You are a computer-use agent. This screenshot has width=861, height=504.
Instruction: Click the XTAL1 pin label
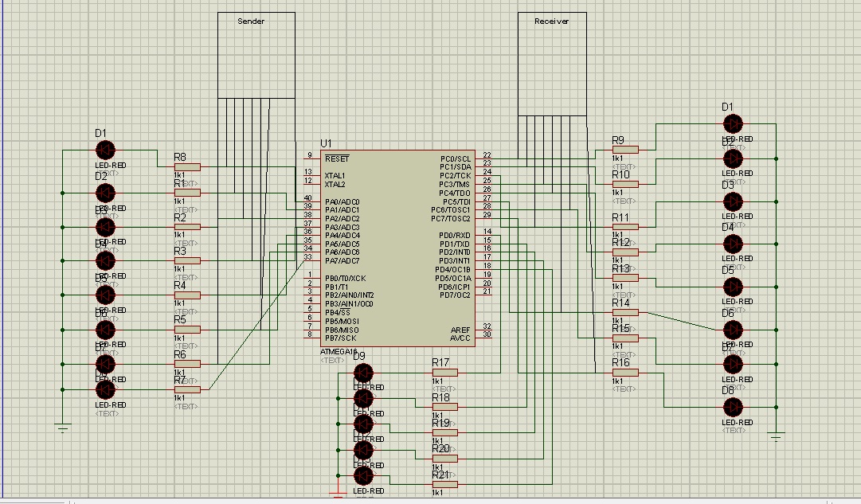[335, 176]
